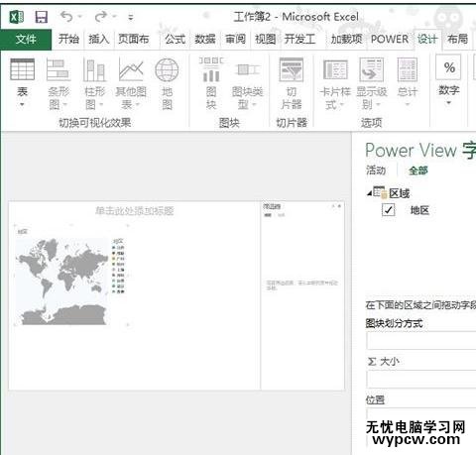Click the Excel application icon
476x455 pixels.
(x=16, y=17)
